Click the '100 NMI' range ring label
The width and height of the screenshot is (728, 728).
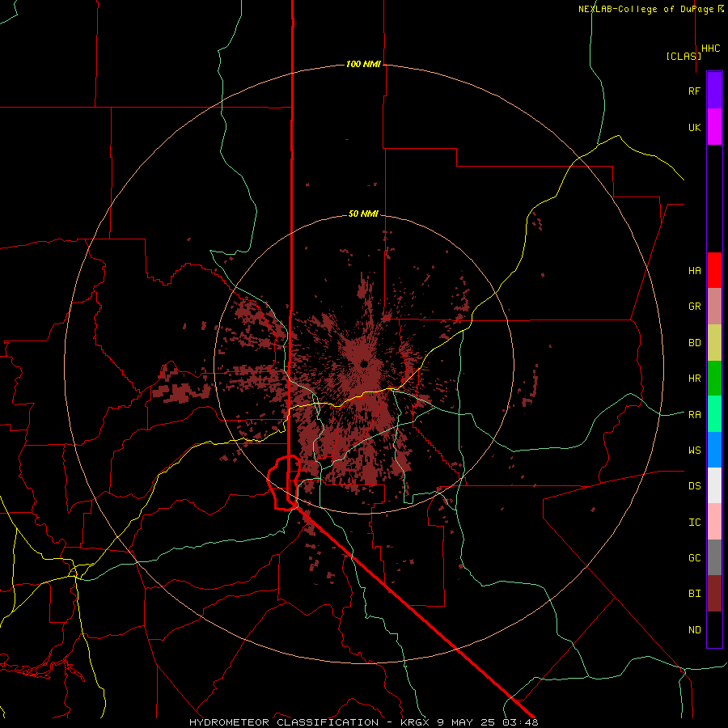coord(363,64)
